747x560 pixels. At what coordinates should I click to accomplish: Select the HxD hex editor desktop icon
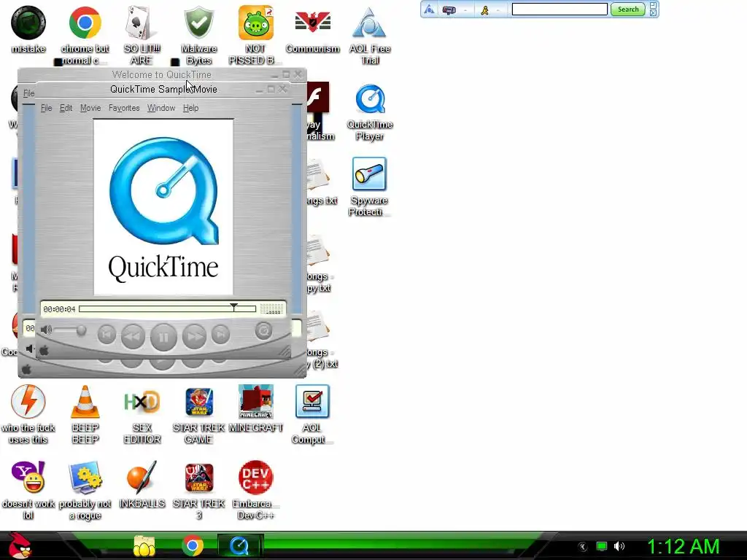click(142, 413)
